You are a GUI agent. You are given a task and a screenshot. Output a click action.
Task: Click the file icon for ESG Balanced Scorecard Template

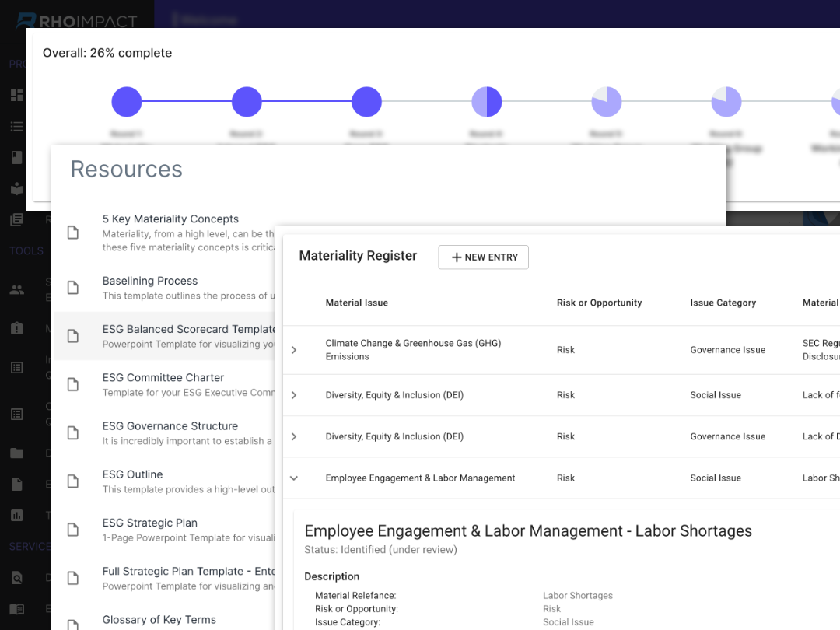tap(73, 336)
